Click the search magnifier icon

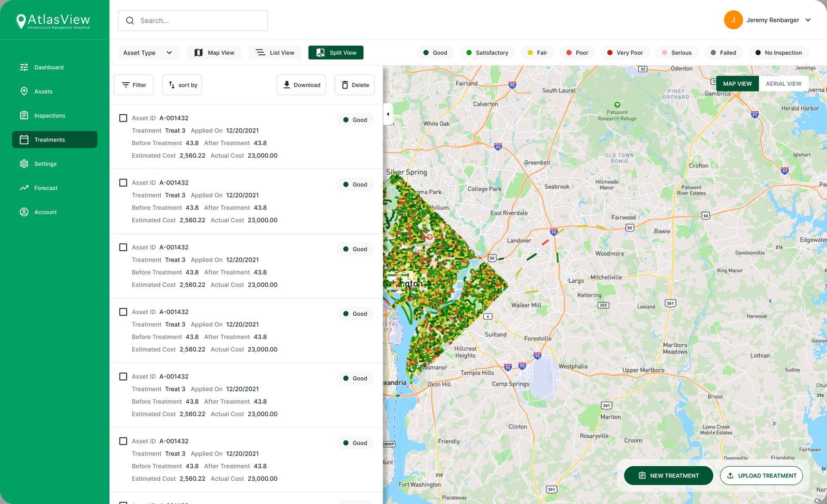130,21
